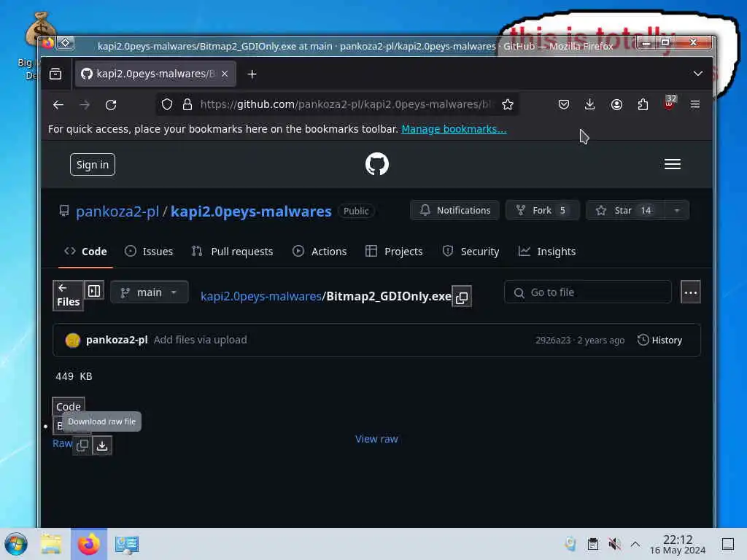The height and width of the screenshot is (560, 747).
Task: Open the main branch selector
Action: click(149, 292)
